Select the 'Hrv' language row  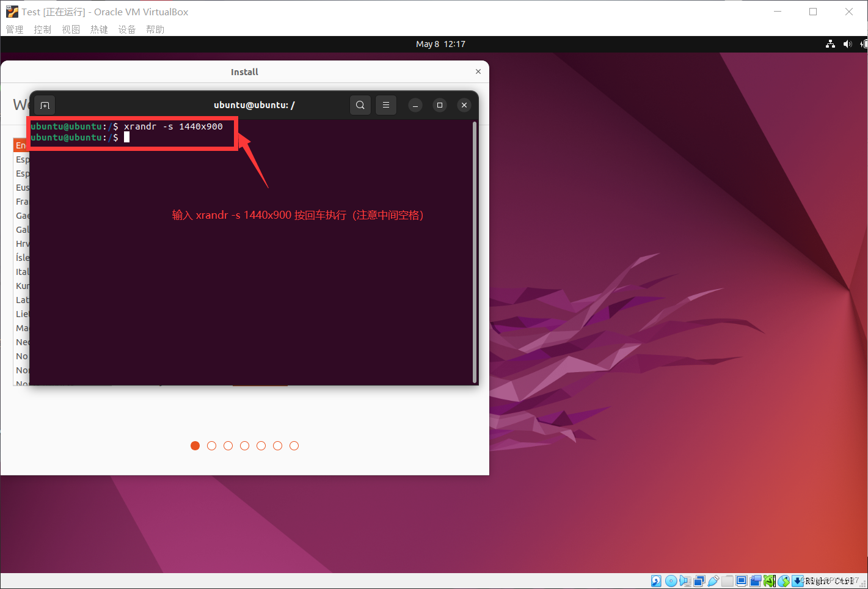21,244
